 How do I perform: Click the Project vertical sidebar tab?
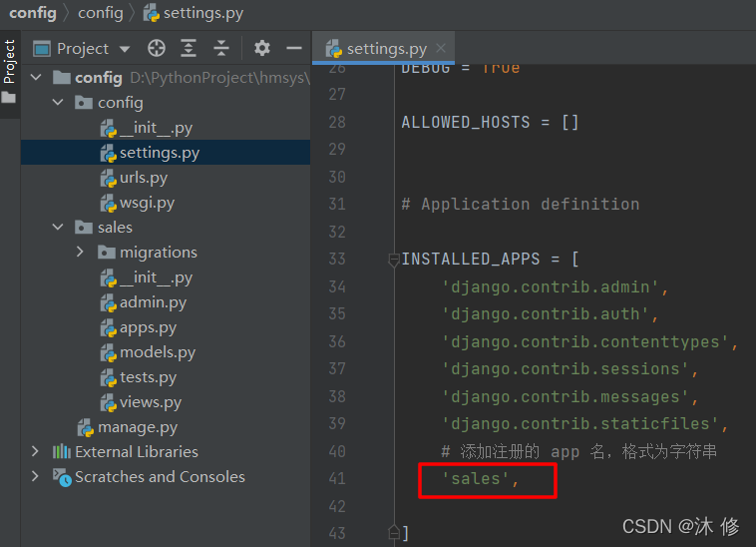click(9, 62)
